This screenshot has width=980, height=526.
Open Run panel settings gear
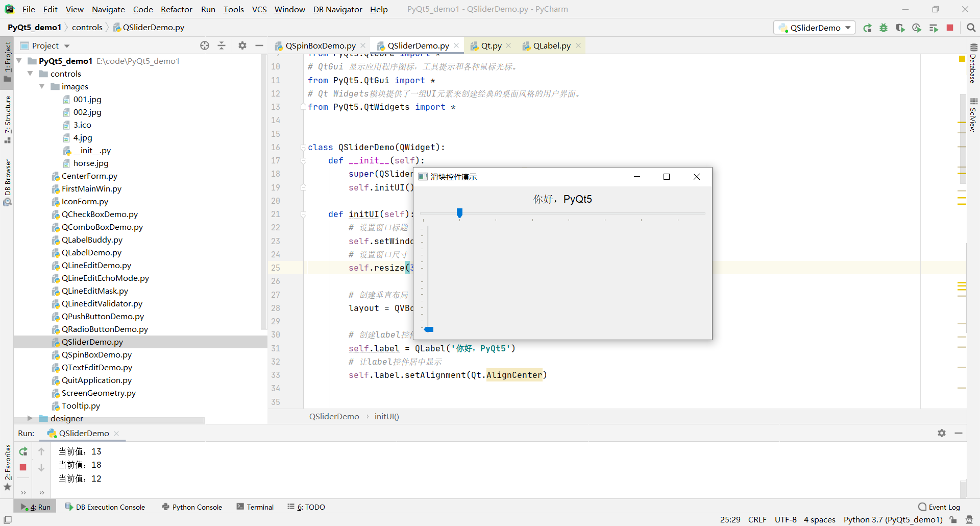coord(942,433)
